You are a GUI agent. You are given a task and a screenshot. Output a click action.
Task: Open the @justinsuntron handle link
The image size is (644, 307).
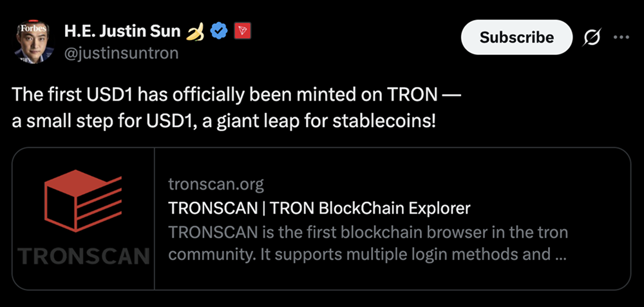pos(121,53)
